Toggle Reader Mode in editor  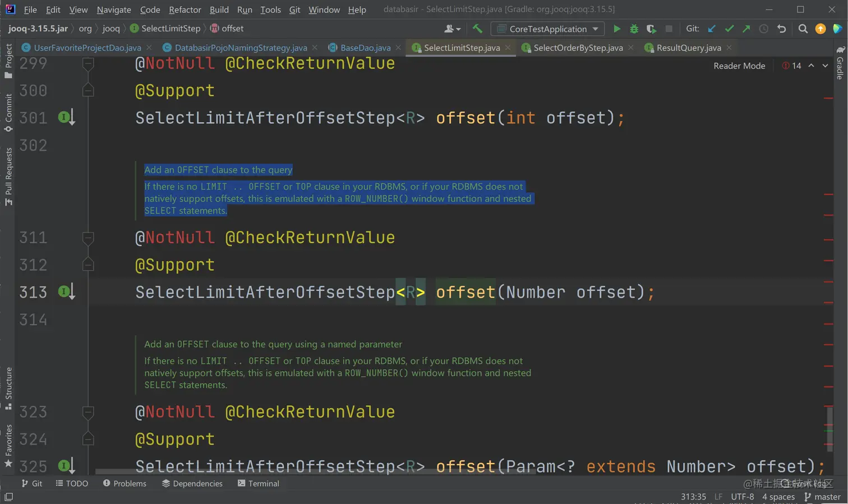pos(739,66)
